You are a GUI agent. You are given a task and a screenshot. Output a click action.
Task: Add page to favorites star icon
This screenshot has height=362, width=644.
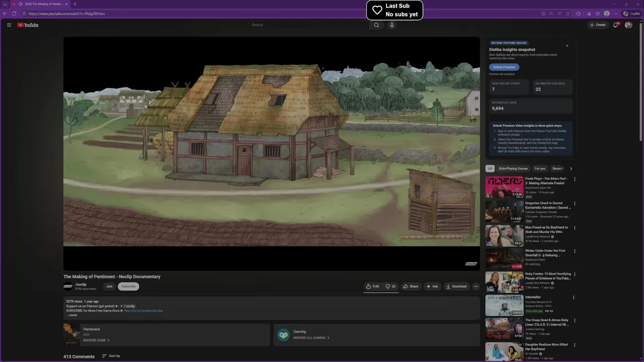click(x=568, y=14)
